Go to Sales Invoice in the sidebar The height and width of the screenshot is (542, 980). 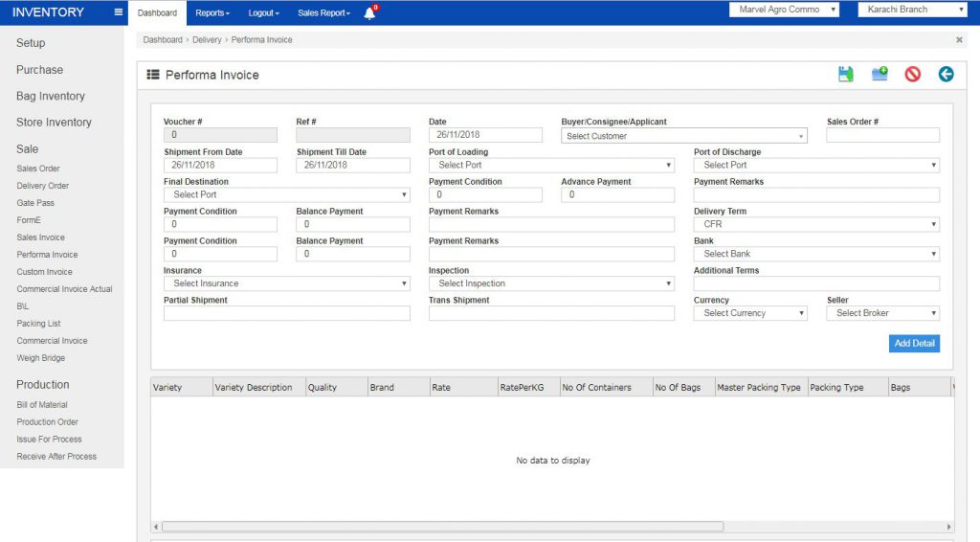pyautogui.click(x=40, y=237)
